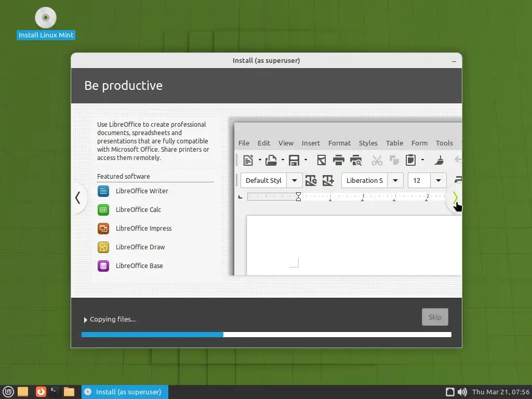
Task: Click the LibreOffice Base label
Action: (139, 265)
